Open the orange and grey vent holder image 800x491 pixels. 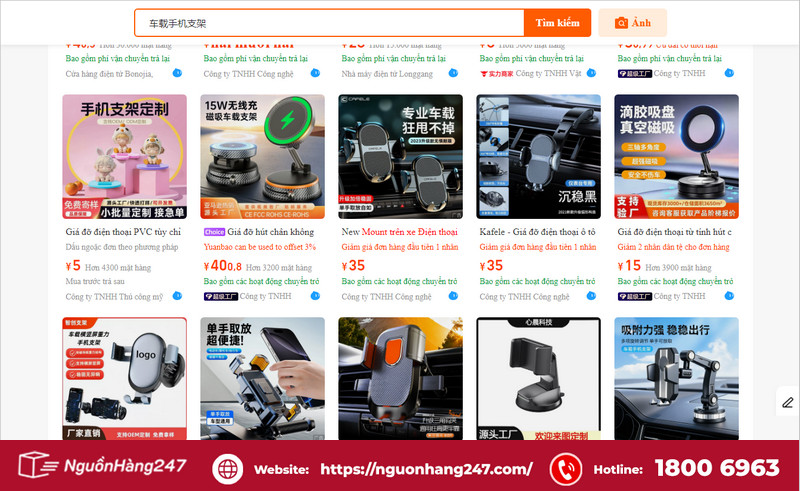[401, 379]
